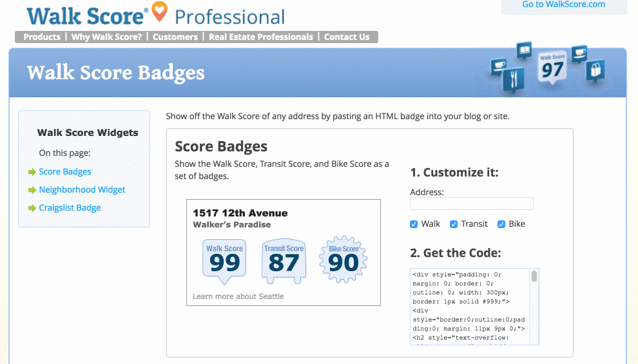Screen dimensions: 638x364
Task: Jump to Score Badges section link
Action: click(x=64, y=171)
